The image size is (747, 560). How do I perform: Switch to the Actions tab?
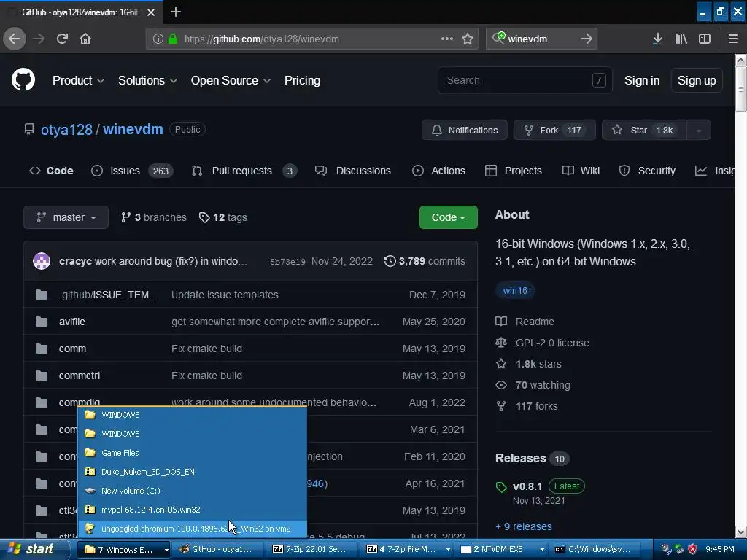[438, 171]
